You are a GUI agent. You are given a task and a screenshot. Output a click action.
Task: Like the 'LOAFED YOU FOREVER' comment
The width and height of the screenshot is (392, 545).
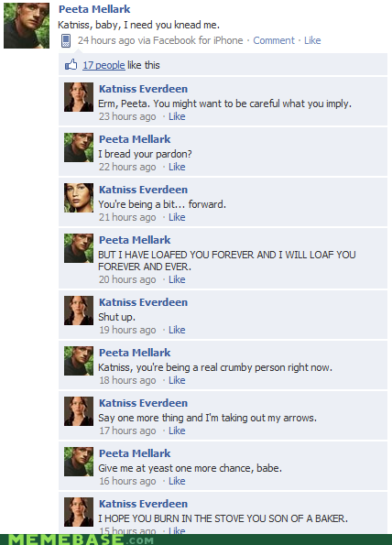coord(177,279)
